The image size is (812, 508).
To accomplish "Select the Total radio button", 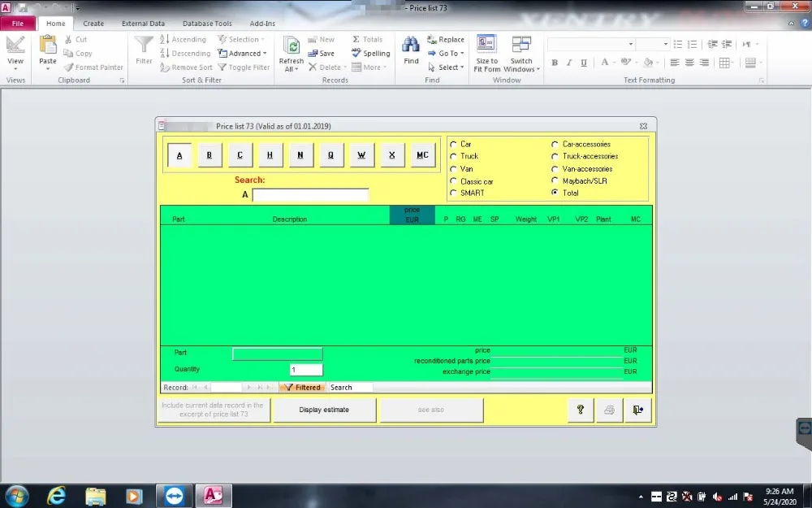I will coord(555,193).
